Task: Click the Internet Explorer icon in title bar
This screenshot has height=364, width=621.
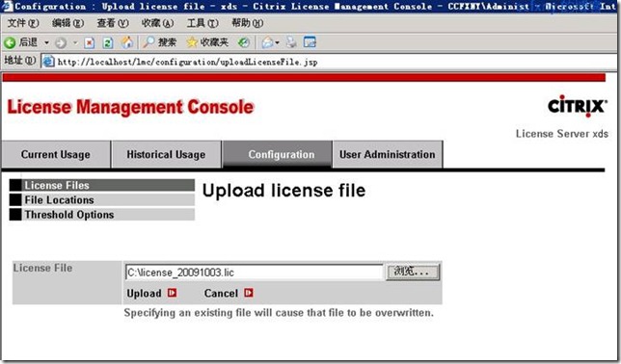Action: click(7, 6)
